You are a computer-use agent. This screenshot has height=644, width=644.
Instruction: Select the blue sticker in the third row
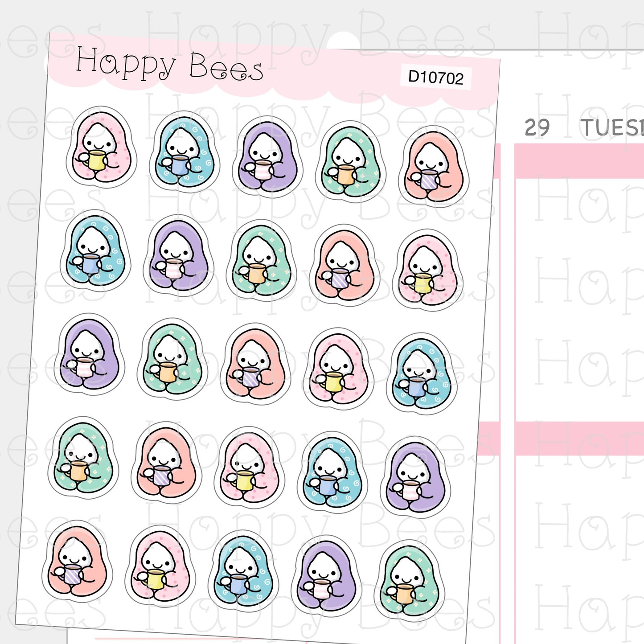pyautogui.click(x=422, y=374)
